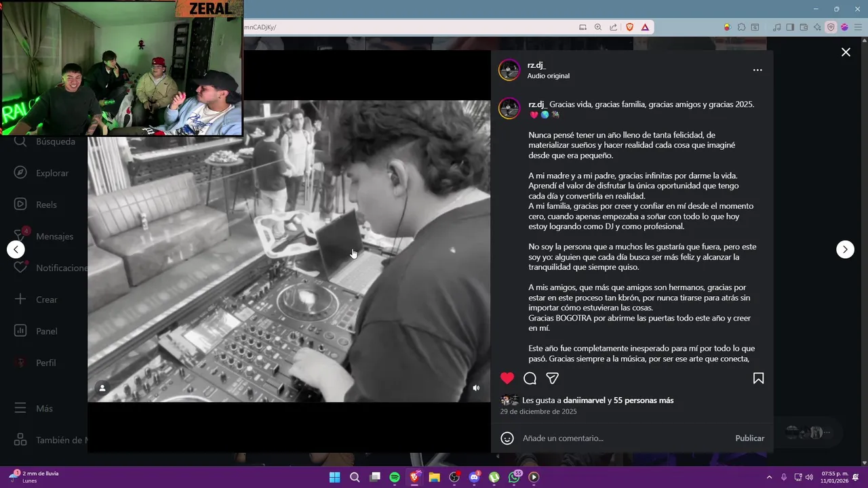Save the post with the bookmark icon

pos(758,378)
